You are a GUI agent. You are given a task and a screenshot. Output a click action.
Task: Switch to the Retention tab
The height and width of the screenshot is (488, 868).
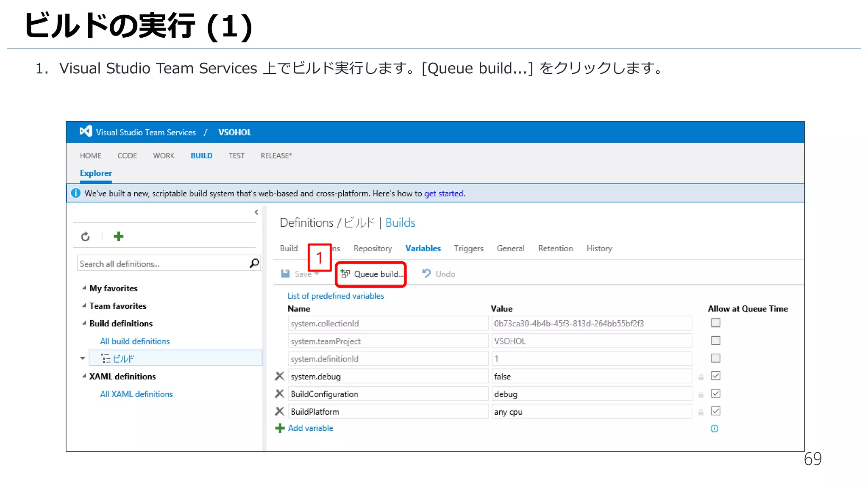pyautogui.click(x=556, y=248)
